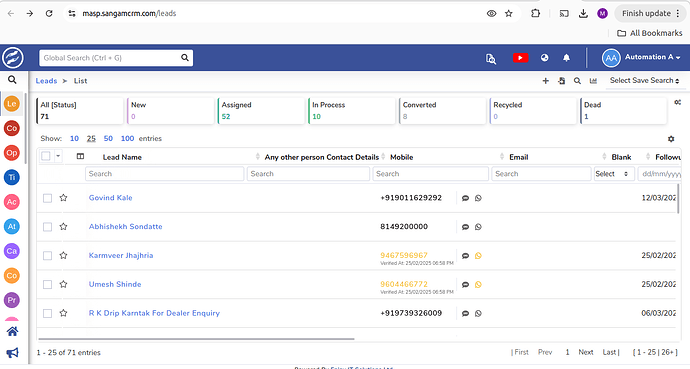Click the table settings gear icon
The image size is (690, 369).
tap(671, 139)
